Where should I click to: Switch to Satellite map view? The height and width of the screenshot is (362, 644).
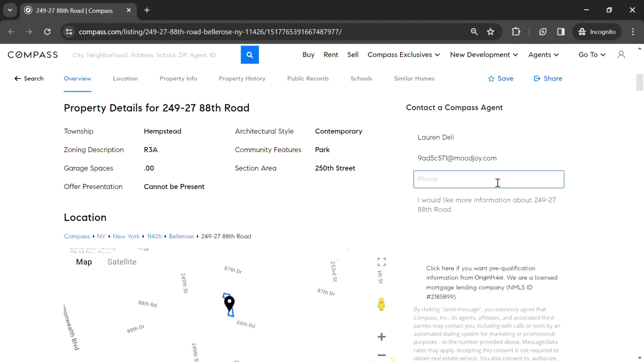coord(122,262)
